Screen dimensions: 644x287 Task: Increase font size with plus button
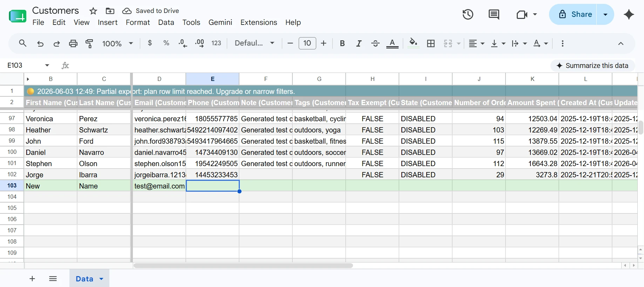click(324, 43)
